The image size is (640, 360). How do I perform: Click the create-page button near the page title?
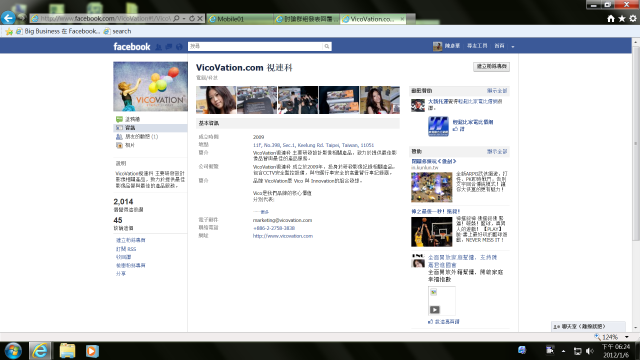click(x=491, y=66)
